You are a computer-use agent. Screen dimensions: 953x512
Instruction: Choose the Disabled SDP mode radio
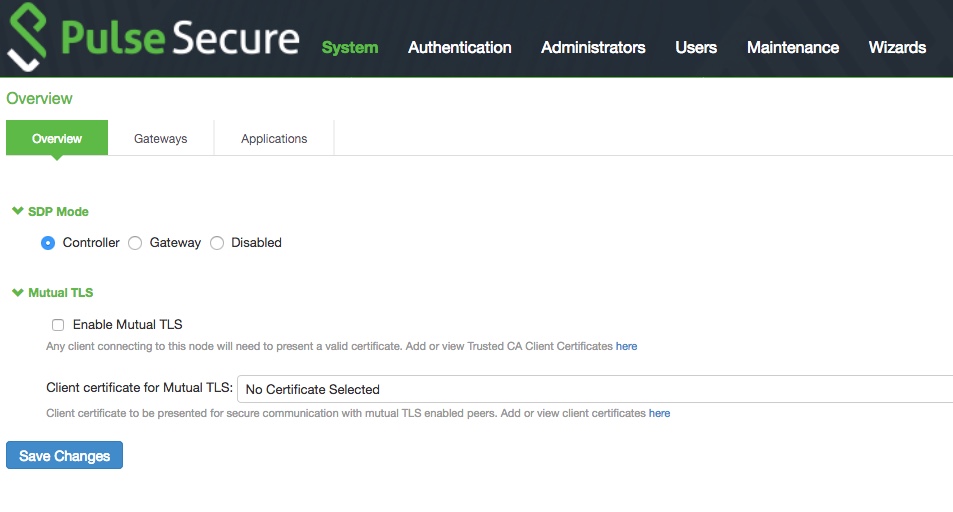coord(217,243)
